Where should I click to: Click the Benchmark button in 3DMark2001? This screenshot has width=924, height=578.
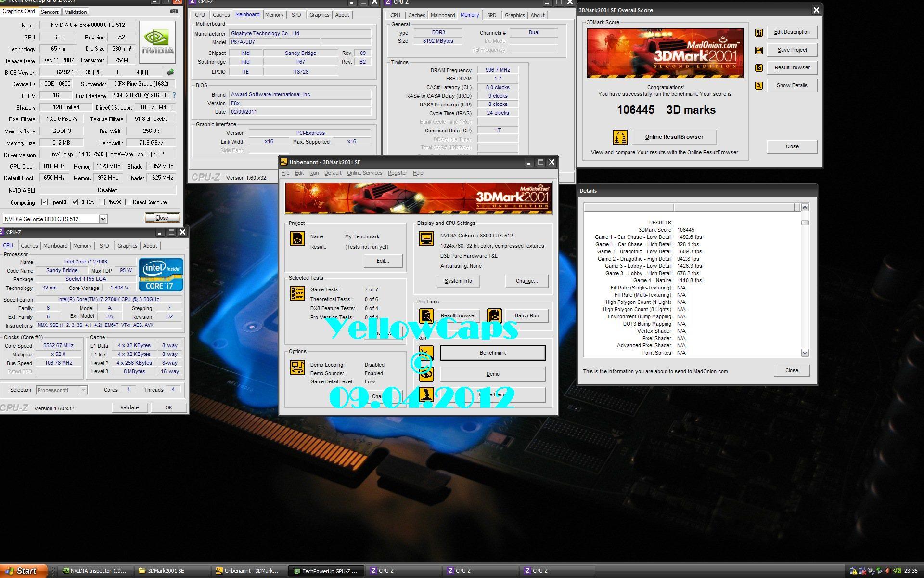click(493, 353)
